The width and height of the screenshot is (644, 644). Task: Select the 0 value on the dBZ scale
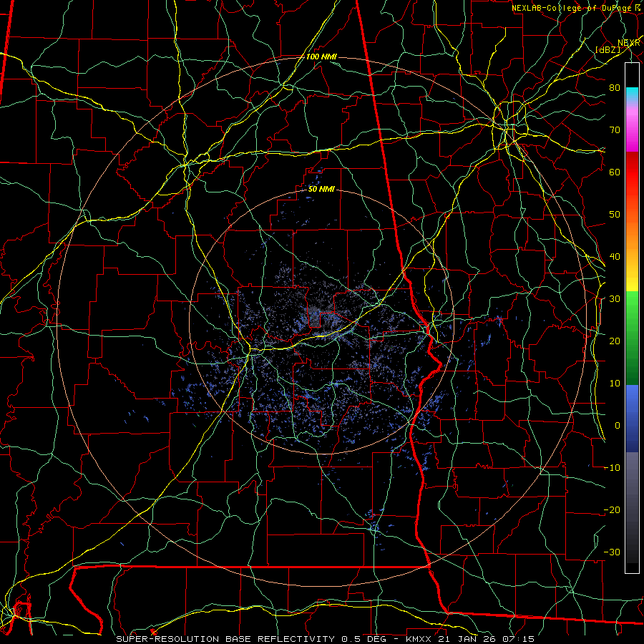point(618,426)
